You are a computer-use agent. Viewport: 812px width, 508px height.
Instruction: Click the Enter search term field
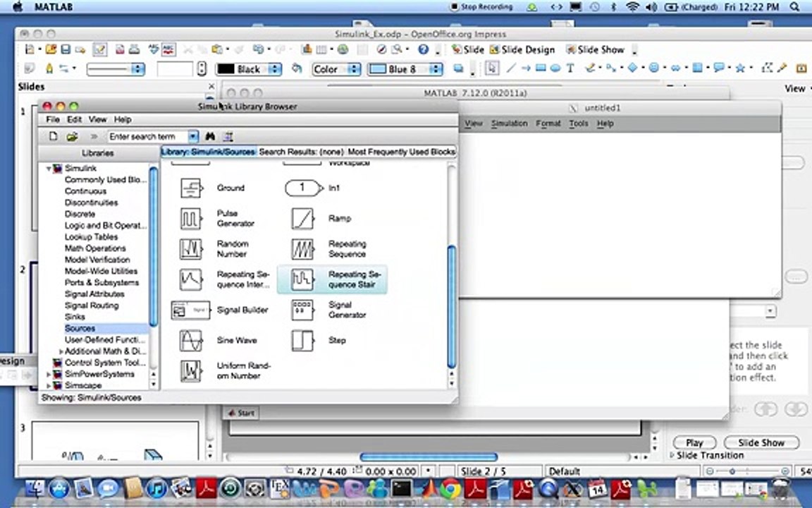point(147,136)
